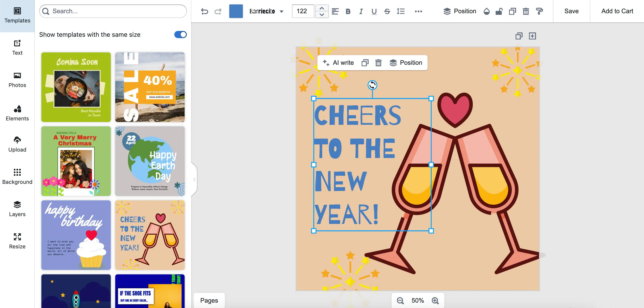Toggle italic formatting
644x308 pixels.
point(361,11)
